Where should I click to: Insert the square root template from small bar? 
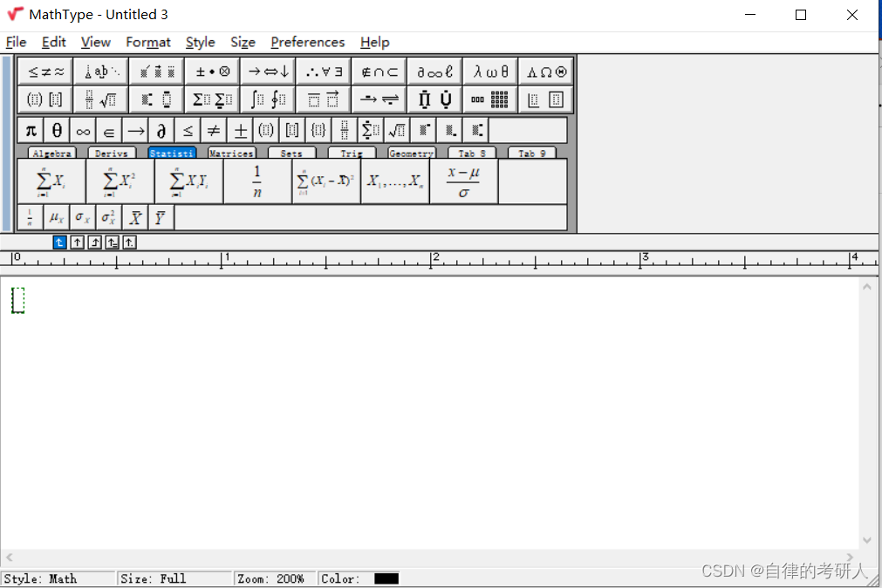click(397, 131)
